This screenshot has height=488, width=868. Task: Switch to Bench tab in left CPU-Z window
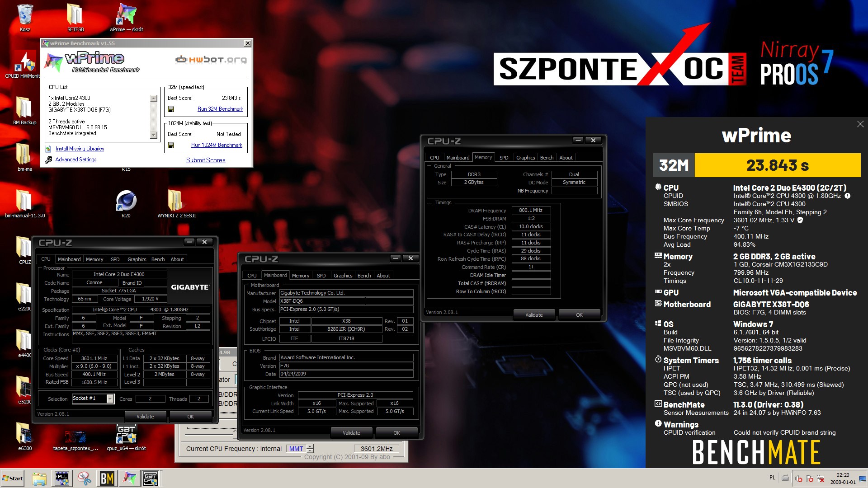pos(158,259)
